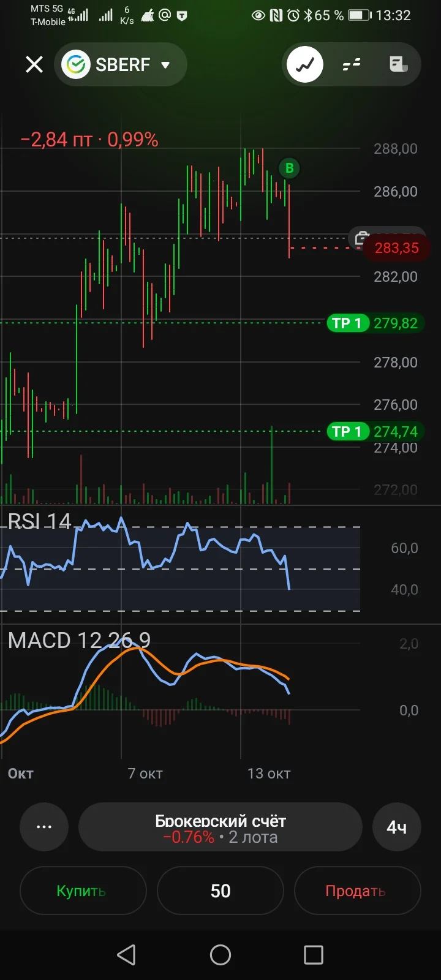
Task: Tap the 286,00 price axis label
Action: [x=396, y=192]
